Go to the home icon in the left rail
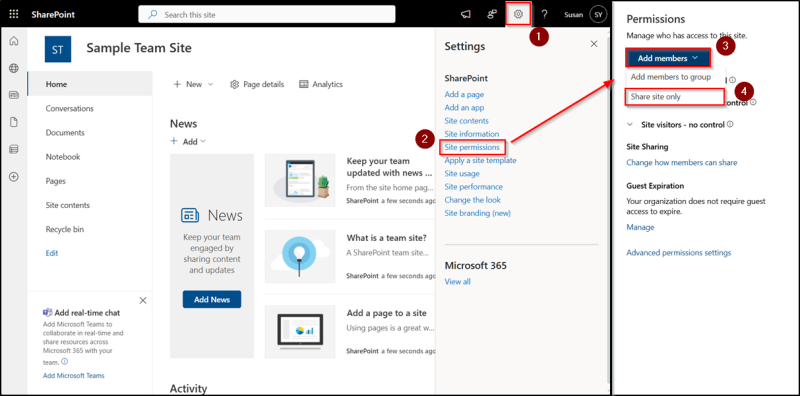800x396 pixels. click(x=14, y=41)
